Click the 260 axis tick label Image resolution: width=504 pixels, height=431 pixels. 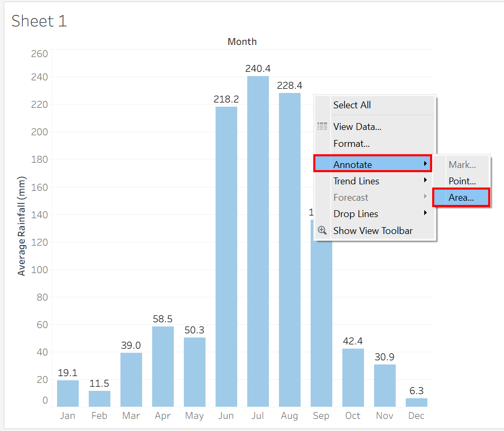(x=40, y=54)
